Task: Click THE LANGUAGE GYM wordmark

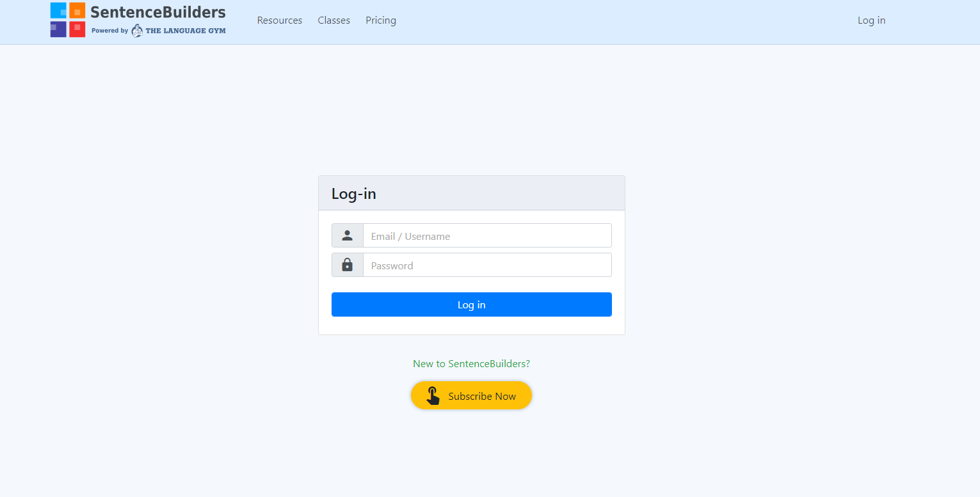Action: coord(186,31)
